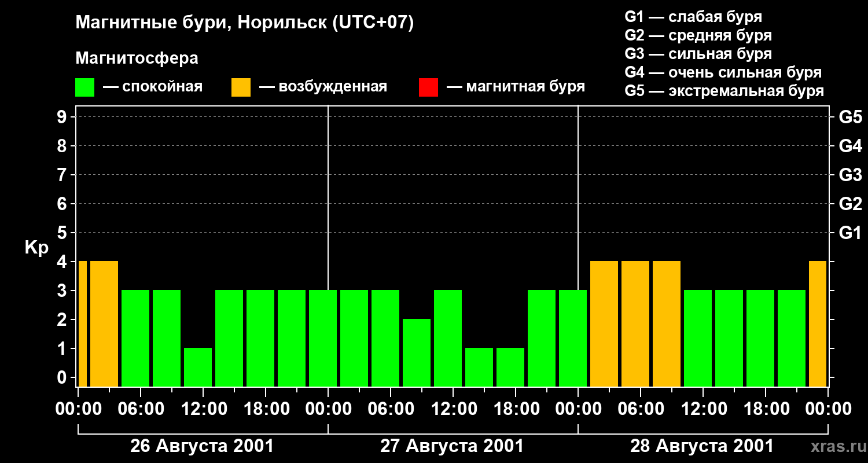Click the green bar above 06:00 on 26 Августа

coord(135,338)
